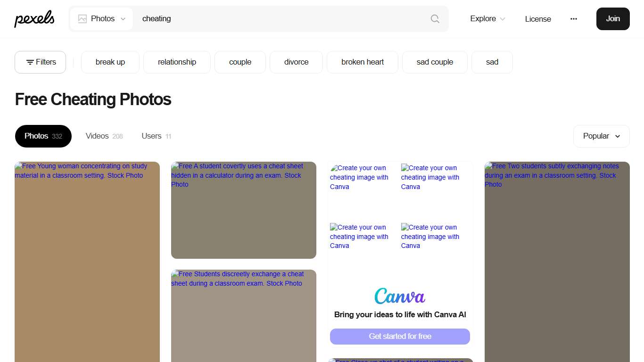
Task: Open the Popular sort dropdown
Action: point(601,136)
